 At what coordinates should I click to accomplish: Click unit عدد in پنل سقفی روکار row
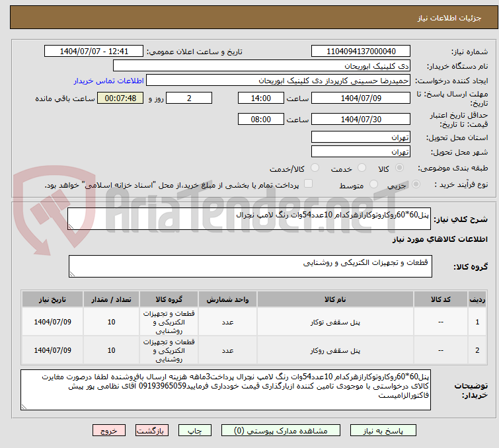227,350
